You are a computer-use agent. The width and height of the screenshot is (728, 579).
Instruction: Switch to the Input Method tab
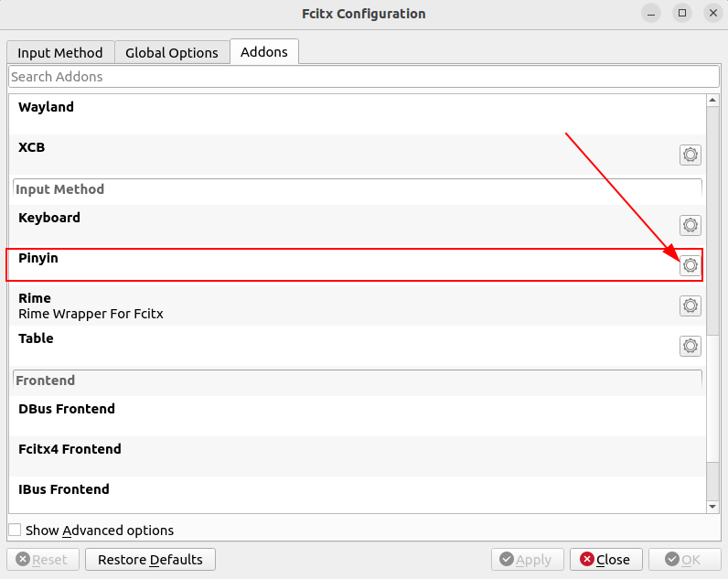[x=60, y=52]
